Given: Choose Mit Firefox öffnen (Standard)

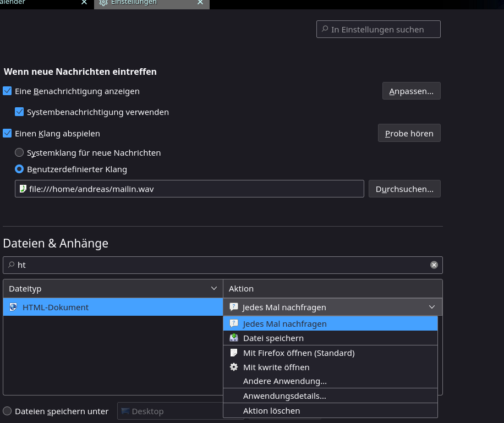Looking at the screenshot, I should click(x=299, y=353).
